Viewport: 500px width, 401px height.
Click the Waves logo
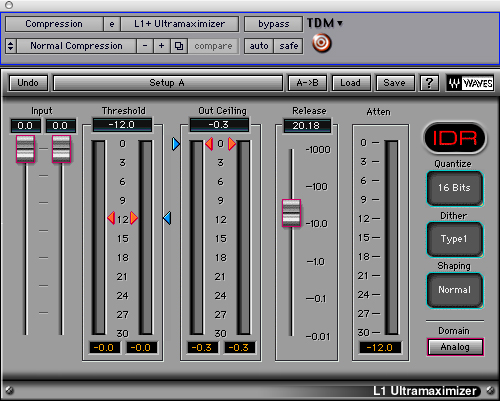(x=471, y=83)
